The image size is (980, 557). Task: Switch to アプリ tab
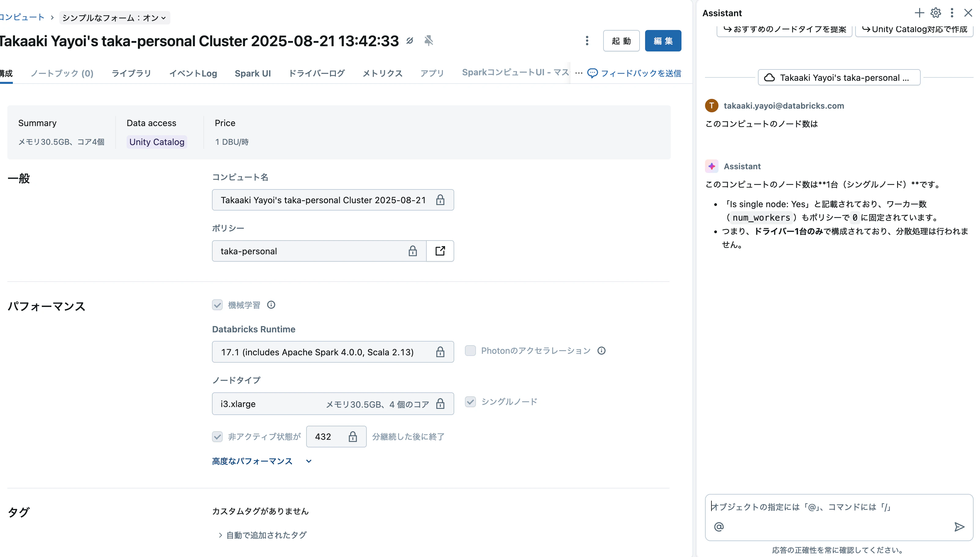coord(432,73)
